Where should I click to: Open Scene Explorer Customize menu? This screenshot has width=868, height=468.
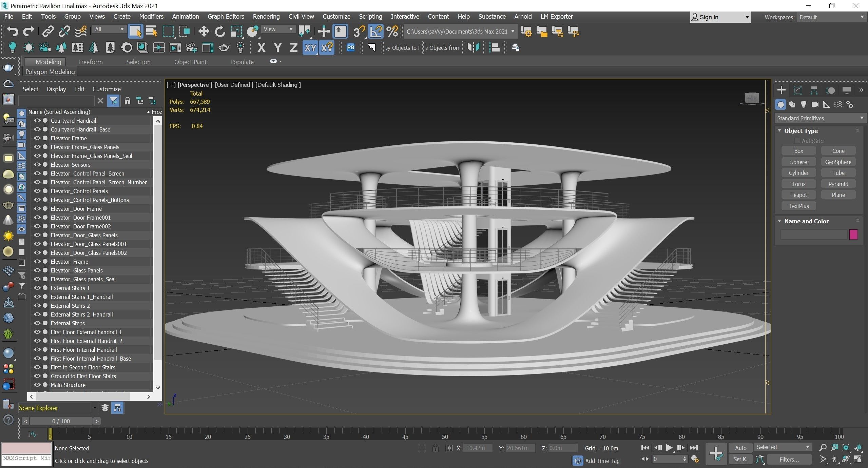107,89
